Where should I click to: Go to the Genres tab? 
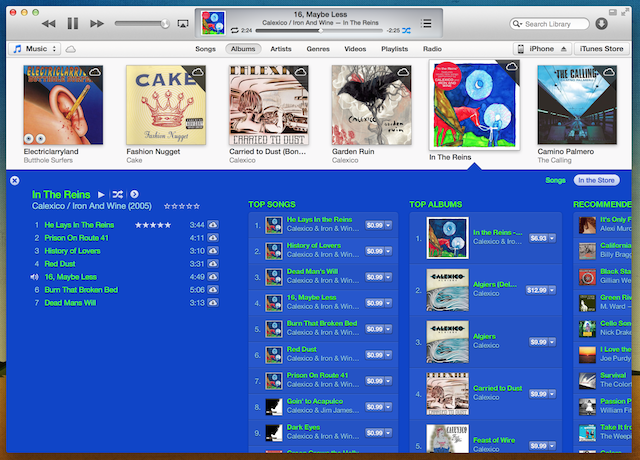319,48
